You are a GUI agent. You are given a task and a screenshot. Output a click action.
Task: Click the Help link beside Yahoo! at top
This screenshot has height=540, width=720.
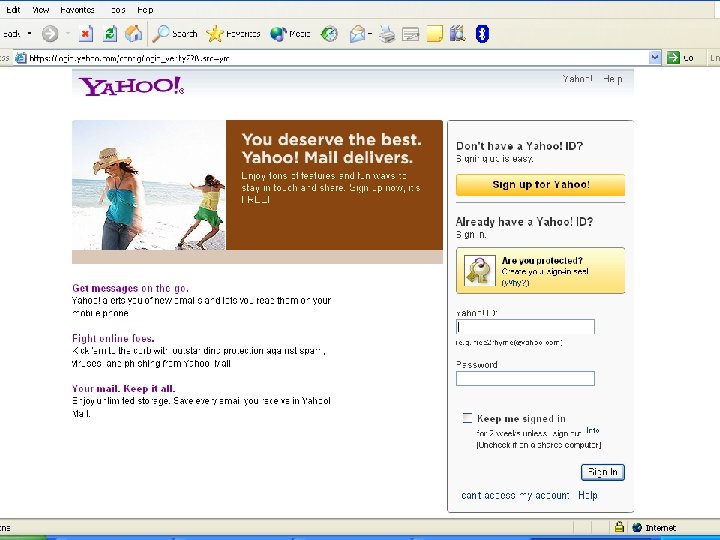(613, 79)
